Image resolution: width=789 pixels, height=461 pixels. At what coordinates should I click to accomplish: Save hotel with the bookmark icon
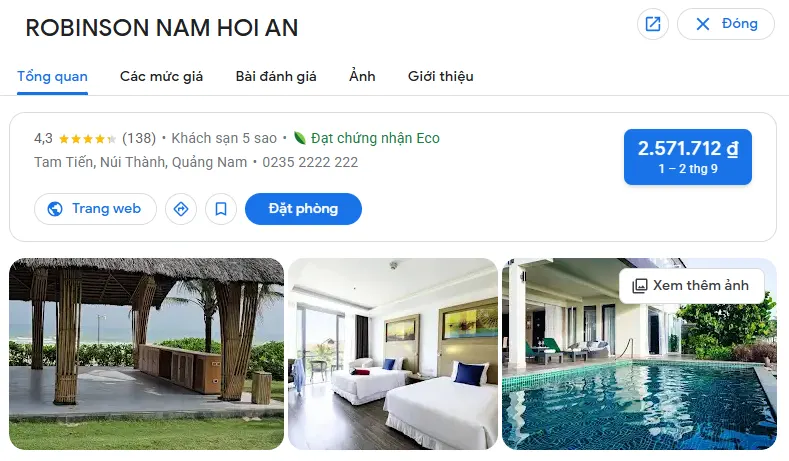221,209
